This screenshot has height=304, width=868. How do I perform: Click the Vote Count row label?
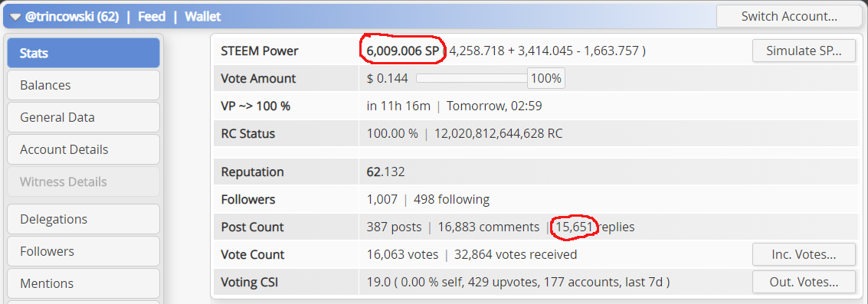(x=252, y=255)
